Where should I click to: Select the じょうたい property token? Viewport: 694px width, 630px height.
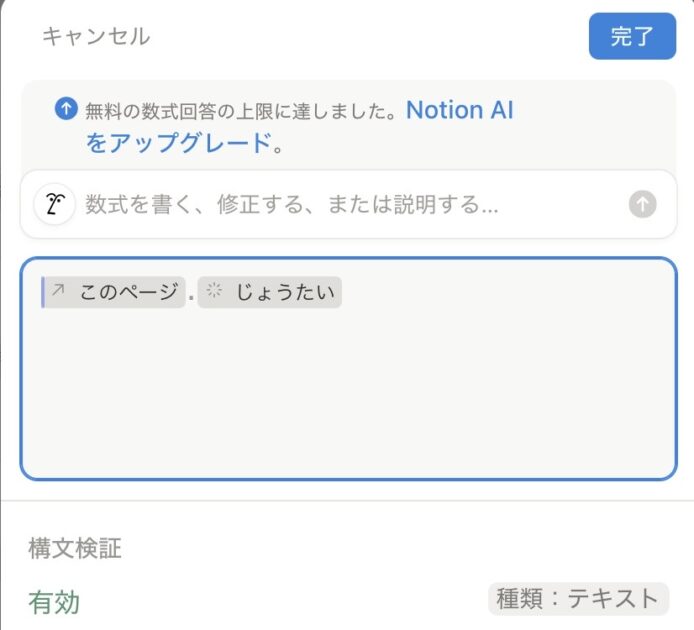(270, 292)
